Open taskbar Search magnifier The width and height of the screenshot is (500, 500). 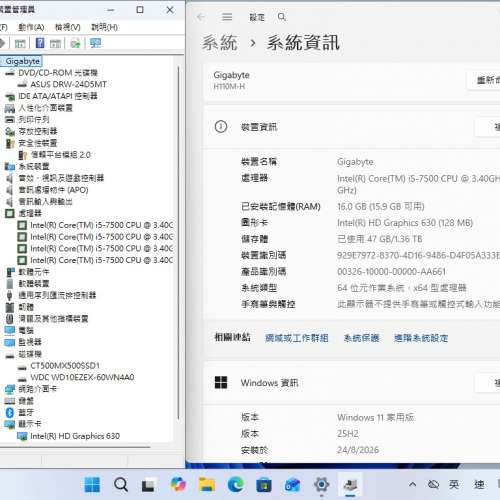121,484
